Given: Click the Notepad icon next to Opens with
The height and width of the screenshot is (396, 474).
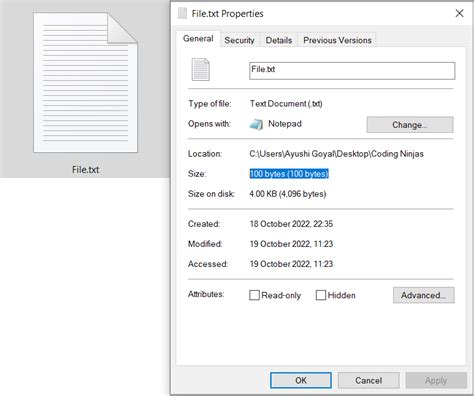Looking at the screenshot, I should pos(256,124).
